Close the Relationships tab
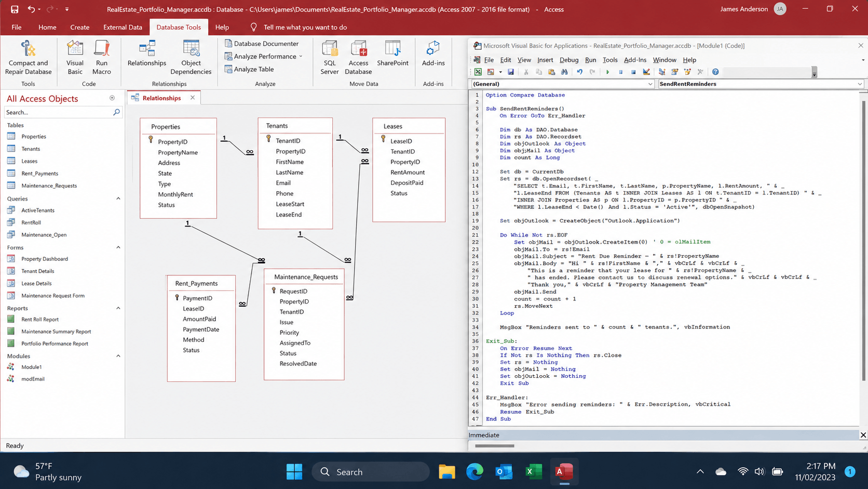This screenshot has height=489, width=868. coord(193,98)
